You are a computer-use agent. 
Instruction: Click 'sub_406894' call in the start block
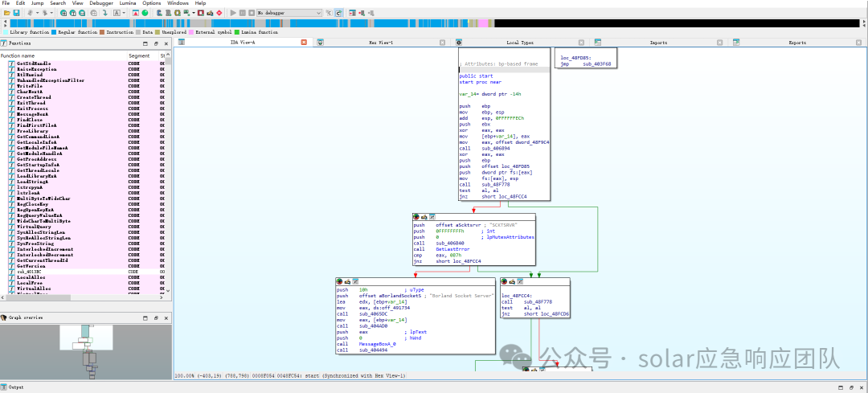[x=493, y=148]
